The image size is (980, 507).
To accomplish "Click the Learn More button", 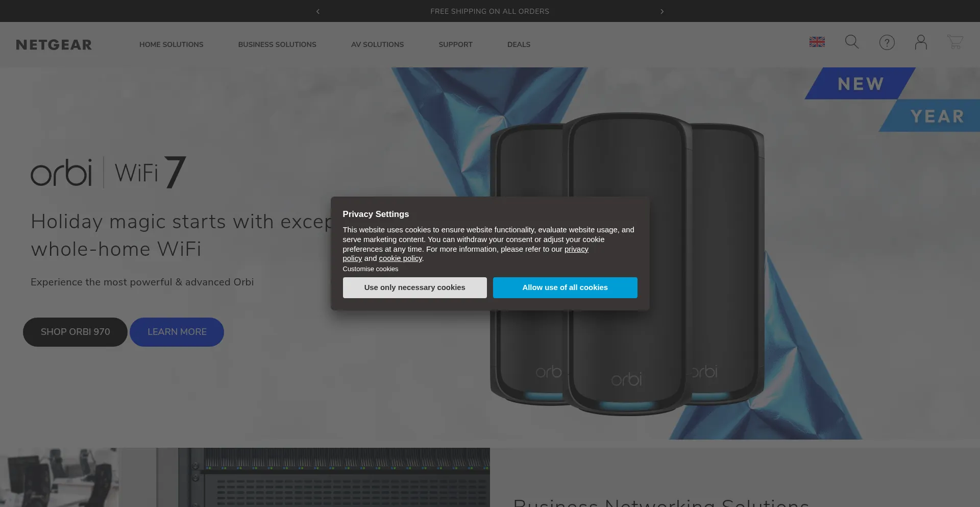I will pyautogui.click(x=177, y=332).
